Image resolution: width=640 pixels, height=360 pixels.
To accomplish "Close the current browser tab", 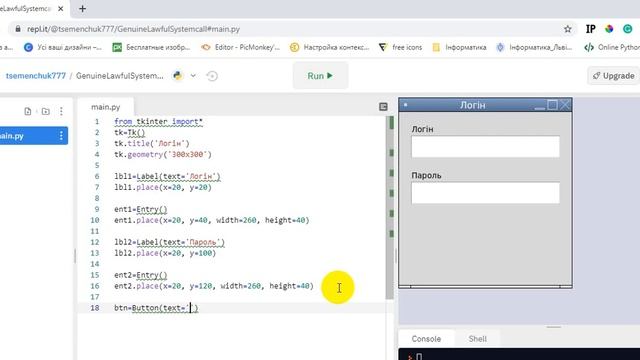I will [60, 9].
